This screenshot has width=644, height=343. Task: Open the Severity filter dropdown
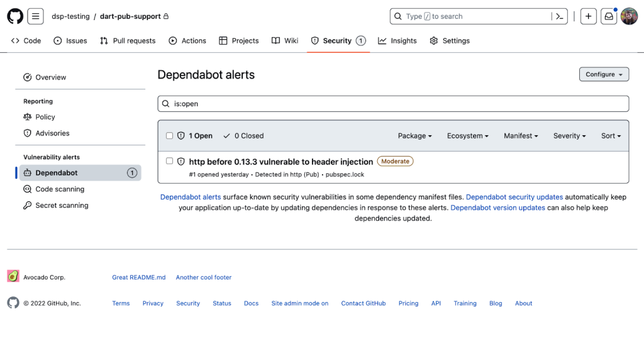(569, 135)
